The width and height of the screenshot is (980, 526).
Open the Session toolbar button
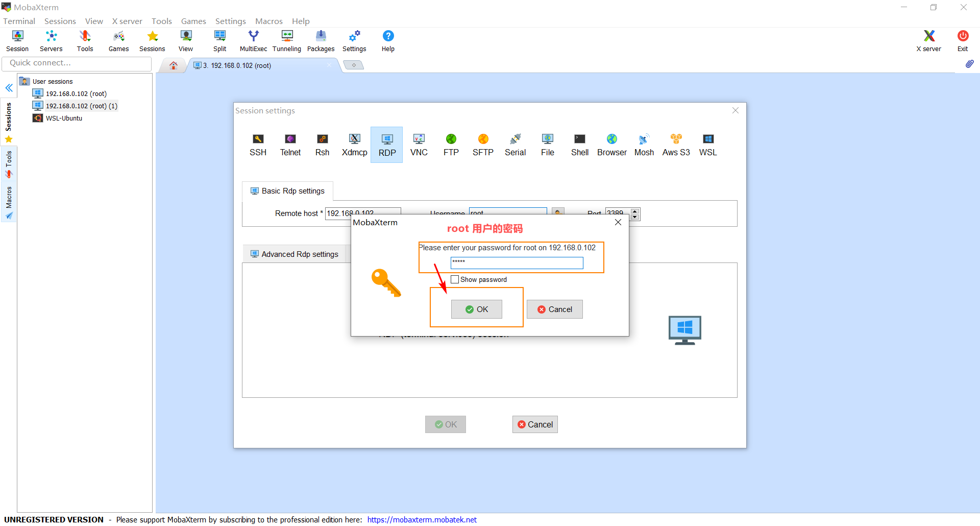pyautogui.click(x=17, y=41)
